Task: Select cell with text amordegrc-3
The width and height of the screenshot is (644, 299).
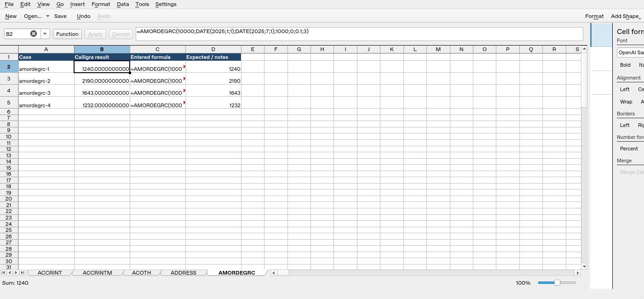Action: pos(46,91)
